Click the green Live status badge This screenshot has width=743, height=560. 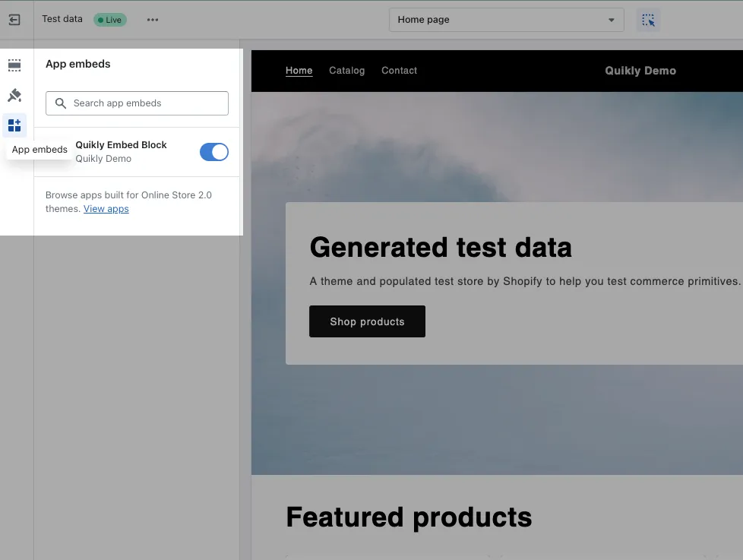point(109,19)
